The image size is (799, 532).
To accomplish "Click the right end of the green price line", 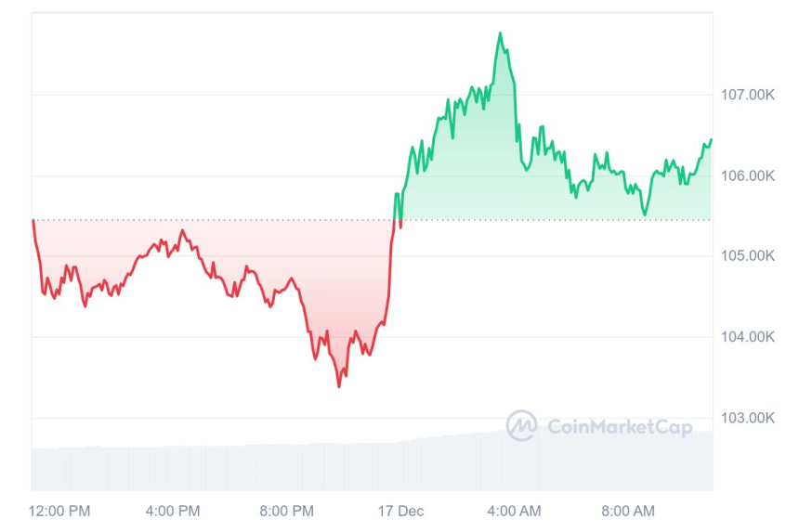I will pos(711,139).
